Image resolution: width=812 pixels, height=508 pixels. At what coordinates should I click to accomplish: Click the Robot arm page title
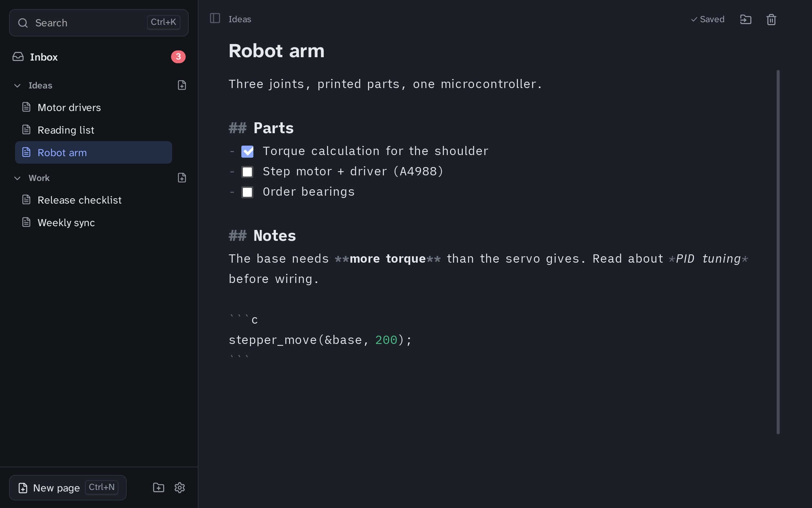coord(276,51)
